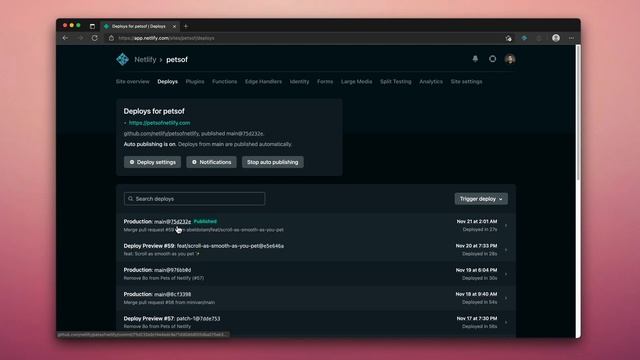Image resolution: width=640 pixels, height=360 pixels.
Task: Expand the Nov 21 at 2:01 AM deploy chevron
Action: (x=506, y=225)
